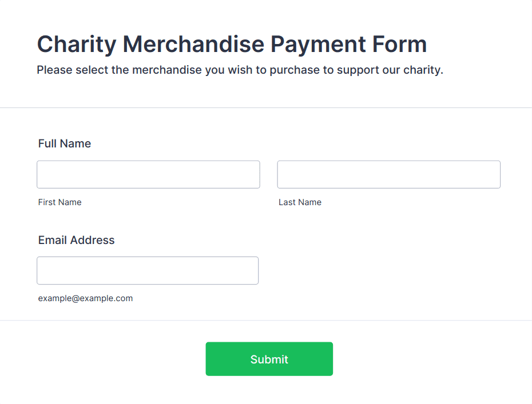Focus the Last Name text field

tap(388, 174)
